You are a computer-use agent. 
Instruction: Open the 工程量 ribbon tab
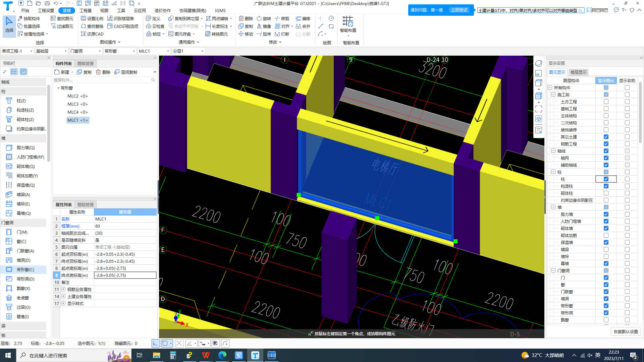(x=86, y=10)
